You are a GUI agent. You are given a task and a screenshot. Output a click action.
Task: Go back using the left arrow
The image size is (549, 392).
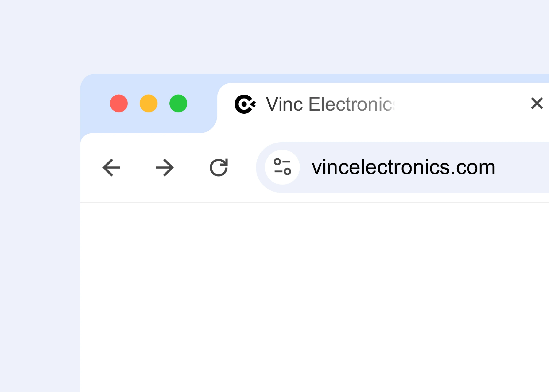(x=111, y=167)
